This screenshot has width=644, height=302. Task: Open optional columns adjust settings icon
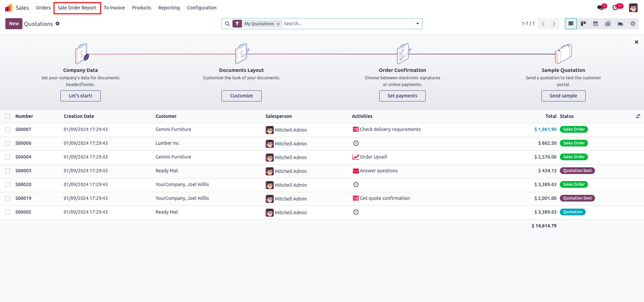[638, 116]
